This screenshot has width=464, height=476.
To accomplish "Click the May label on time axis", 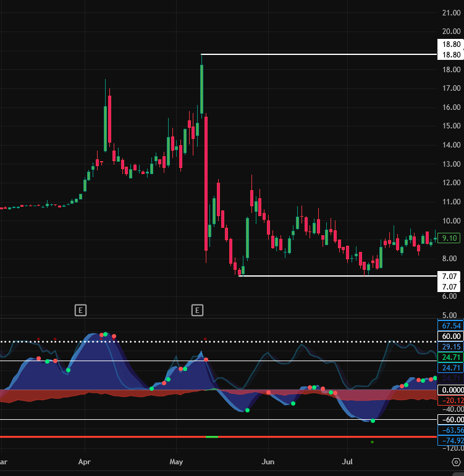I will [x=176, y=462].
